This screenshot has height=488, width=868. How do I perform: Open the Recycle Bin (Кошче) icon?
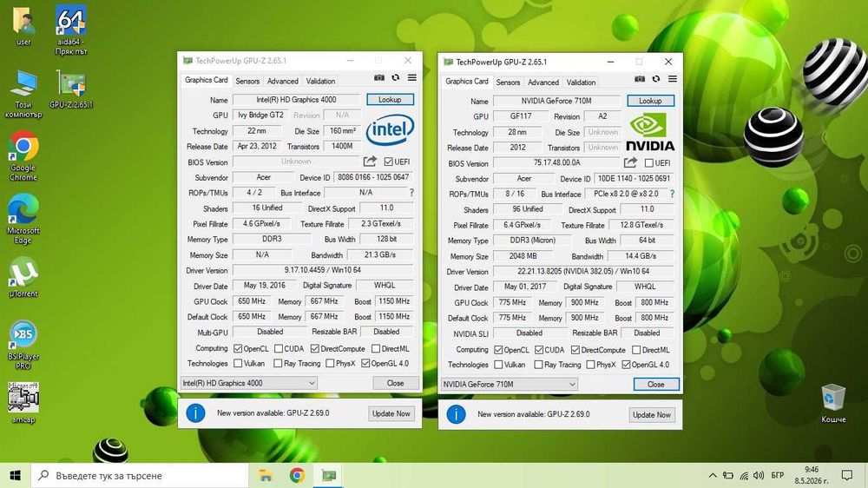point(833,403)
